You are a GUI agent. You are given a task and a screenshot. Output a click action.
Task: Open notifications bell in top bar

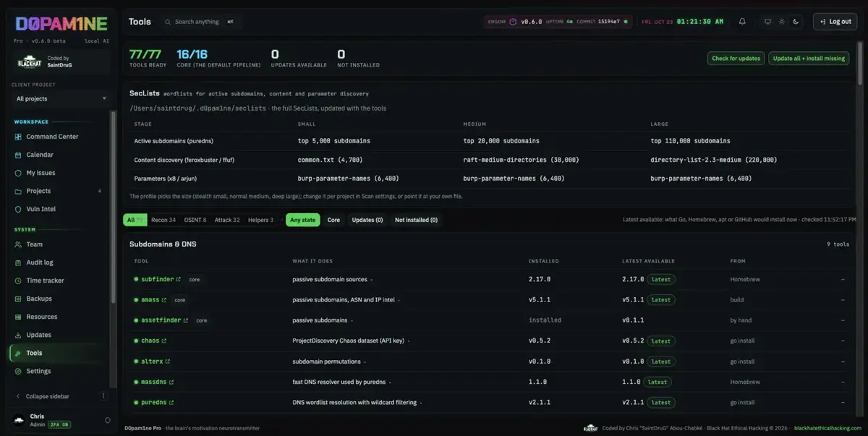(742, 22)
